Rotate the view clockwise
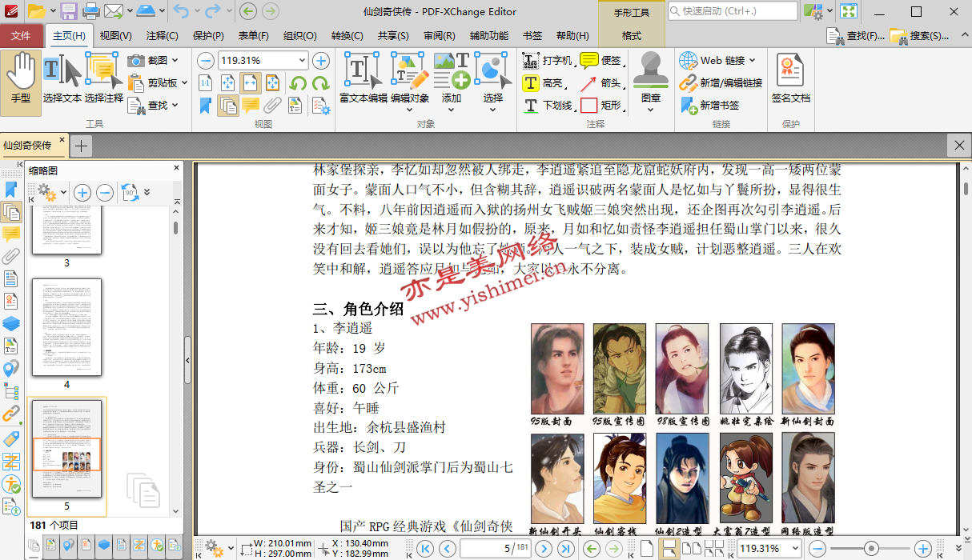This screenshot has height=560, width=972. point(320,82)
